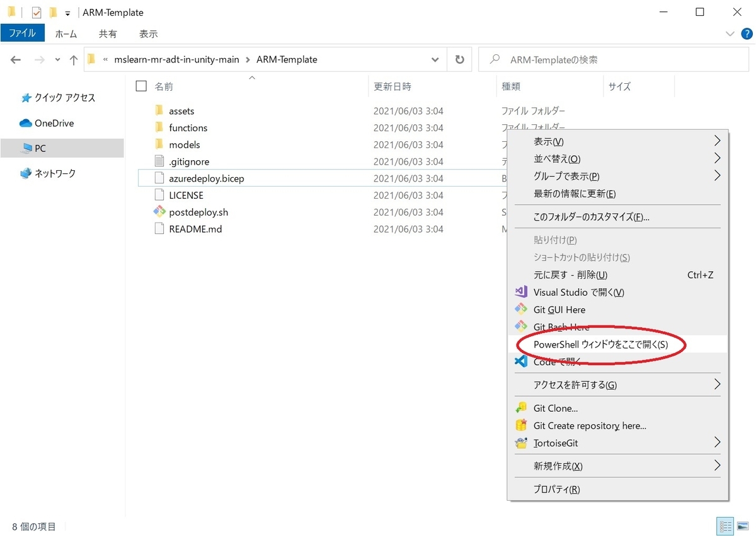The height and width of the screenshot is (536, 756).
Task: Open Customize Quick Access Toolbar dropdown
Action: pos(67,13)
